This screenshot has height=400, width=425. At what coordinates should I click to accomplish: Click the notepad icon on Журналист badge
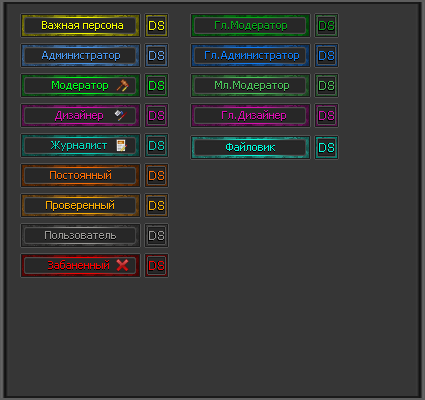[x=121, y=146]
